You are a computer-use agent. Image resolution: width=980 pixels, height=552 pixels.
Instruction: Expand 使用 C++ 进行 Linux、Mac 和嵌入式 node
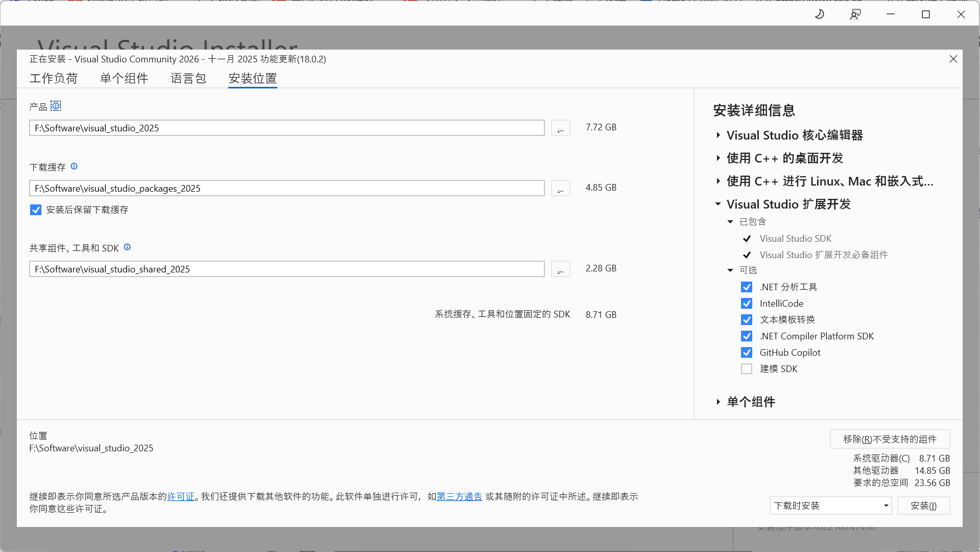(x=718, y=181)
